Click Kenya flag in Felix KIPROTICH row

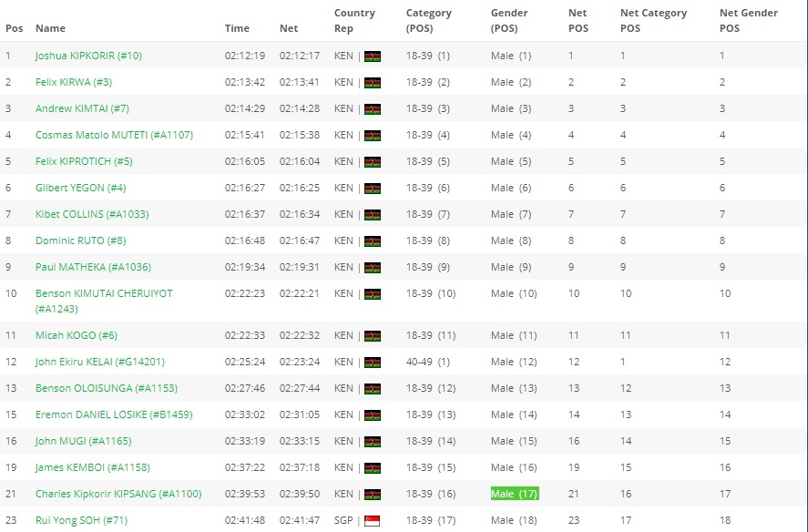(373, 162)
